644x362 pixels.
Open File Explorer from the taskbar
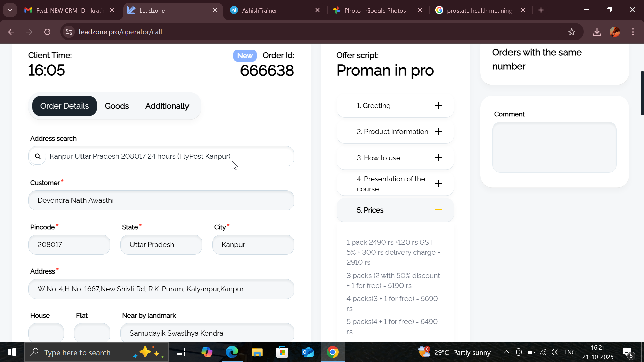tap(257, 352)
